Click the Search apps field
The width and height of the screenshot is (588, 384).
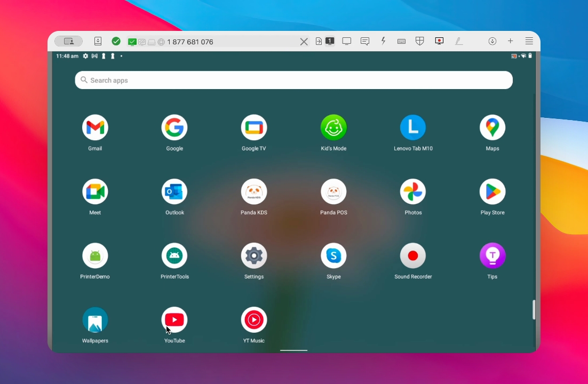293,80
